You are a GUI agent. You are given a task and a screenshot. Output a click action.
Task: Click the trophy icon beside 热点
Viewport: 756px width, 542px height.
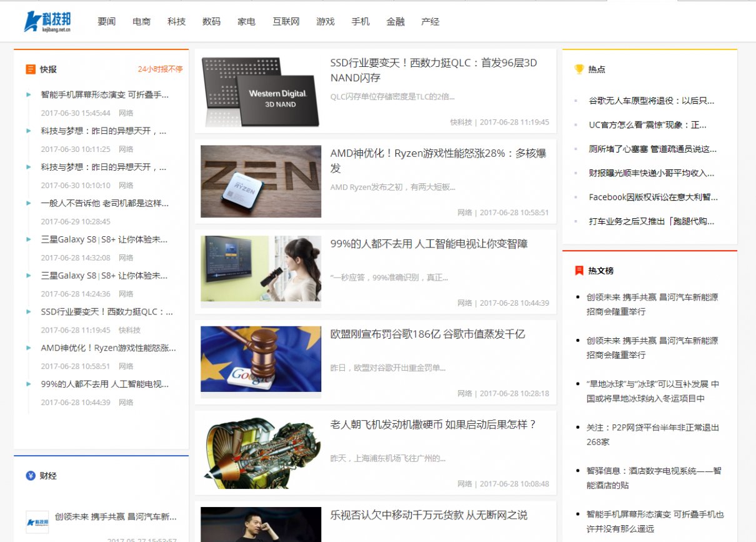coord(579,69)
